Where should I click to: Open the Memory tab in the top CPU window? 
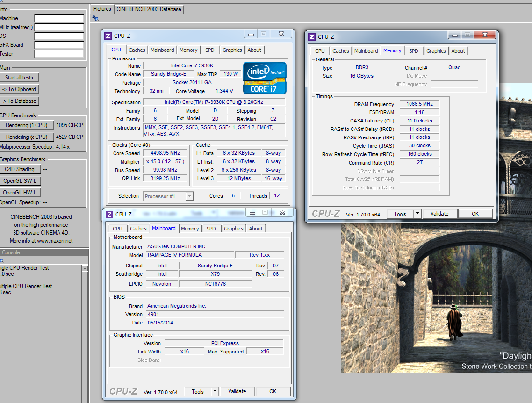pyautogui.click(x=188, y=50)
